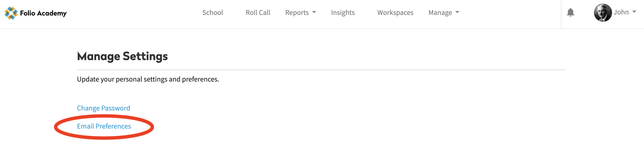The width and height of the screenshot is (644, 141).
Task: Open the Roll Call section
Action: click(258, 12)
